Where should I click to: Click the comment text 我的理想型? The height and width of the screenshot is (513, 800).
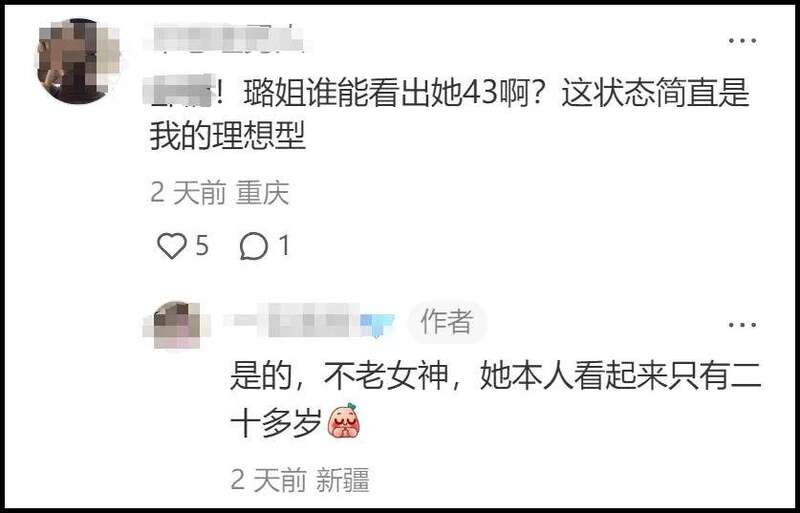click(x=228, y=136)
